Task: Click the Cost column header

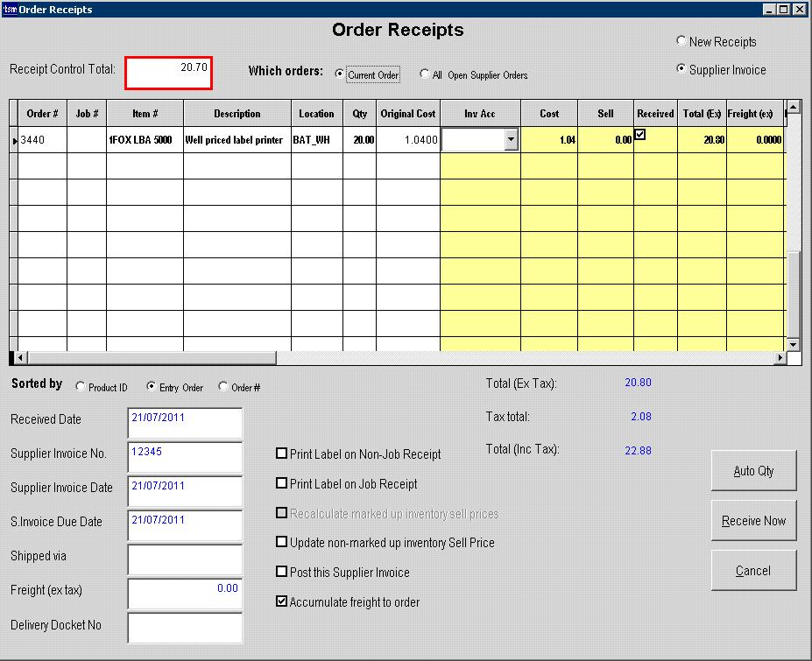Action: (x=549, y=113)
